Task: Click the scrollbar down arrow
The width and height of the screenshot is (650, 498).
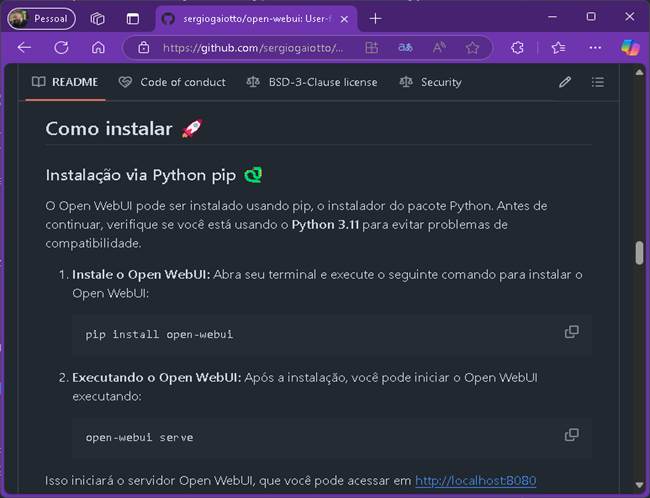Action: (x=639, y=485)
